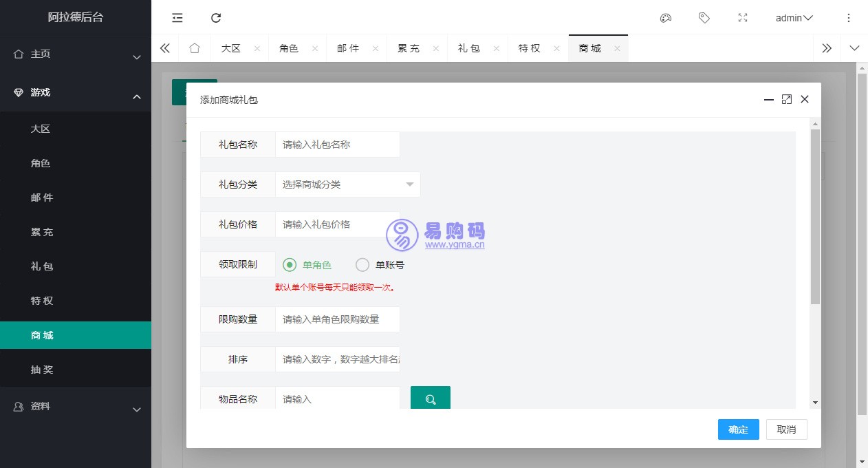Image resolution: width=868 pixels, height=468 pixels.
Task: Open 抽奖 in the sidebar
Action: click(x=42, y=370)
